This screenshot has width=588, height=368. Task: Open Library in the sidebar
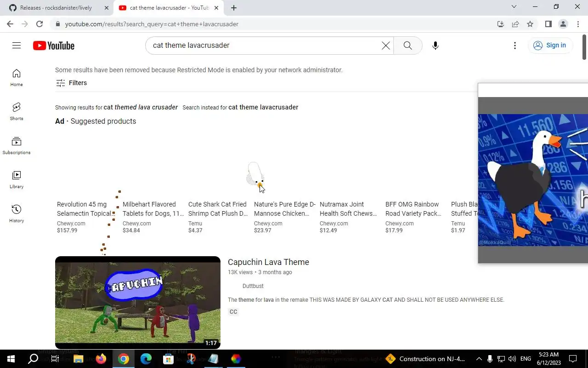click(17, 179)
